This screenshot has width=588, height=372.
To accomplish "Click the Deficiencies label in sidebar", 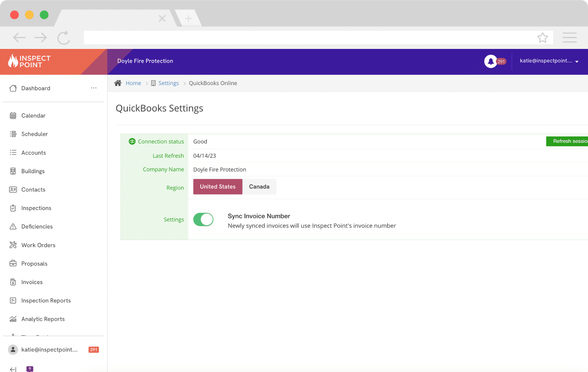I will [37, 226].
